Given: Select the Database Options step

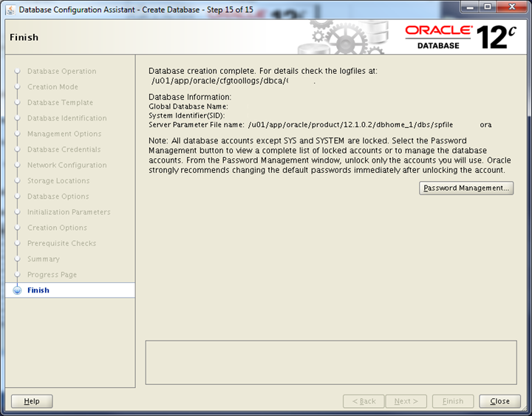Looking at the screenshot, I should coord(58,196).
